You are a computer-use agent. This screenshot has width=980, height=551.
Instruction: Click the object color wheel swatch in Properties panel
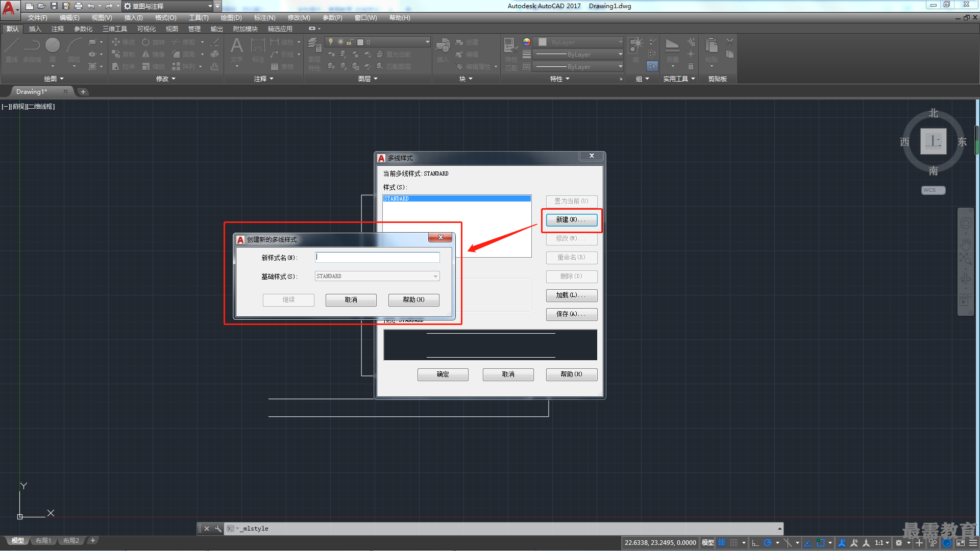click(527, 42)
